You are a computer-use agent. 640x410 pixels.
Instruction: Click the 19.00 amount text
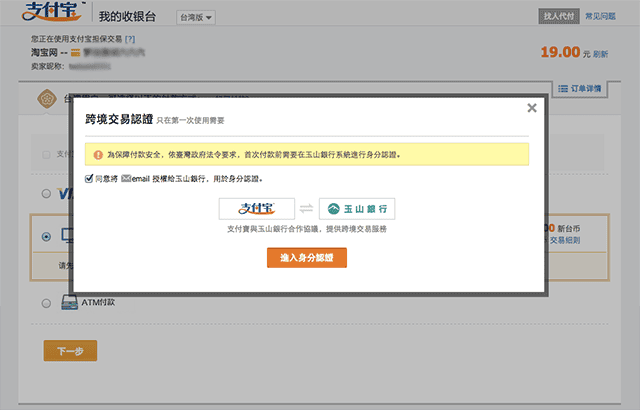560,52
